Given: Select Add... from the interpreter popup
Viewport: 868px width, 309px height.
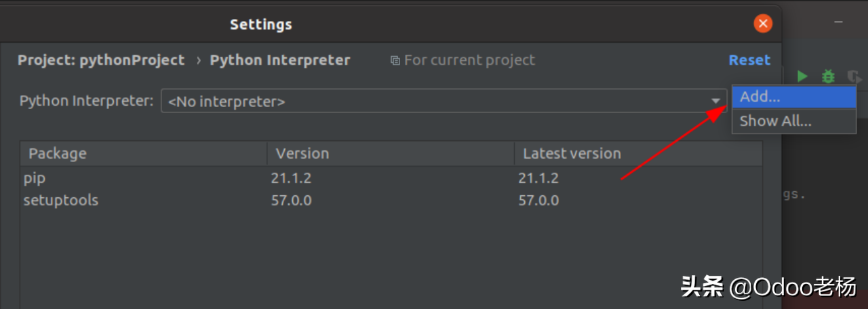Looking at the screenshot, I should pyautogui.click(x=794, y=96).
